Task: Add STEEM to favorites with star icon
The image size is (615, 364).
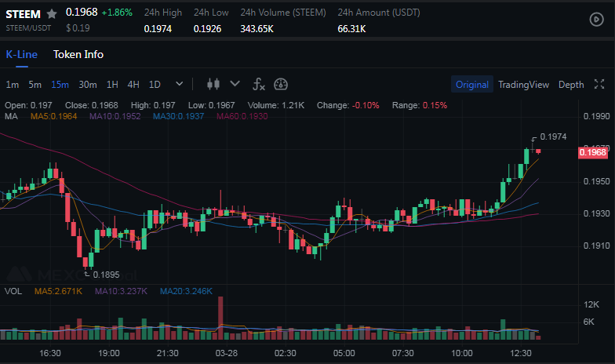Action: 52,13
